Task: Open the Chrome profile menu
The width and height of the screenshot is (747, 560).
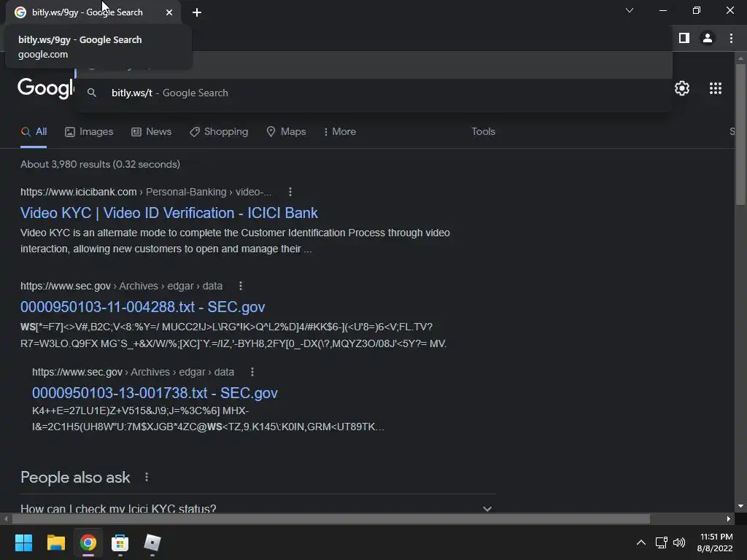Action: 707,38
